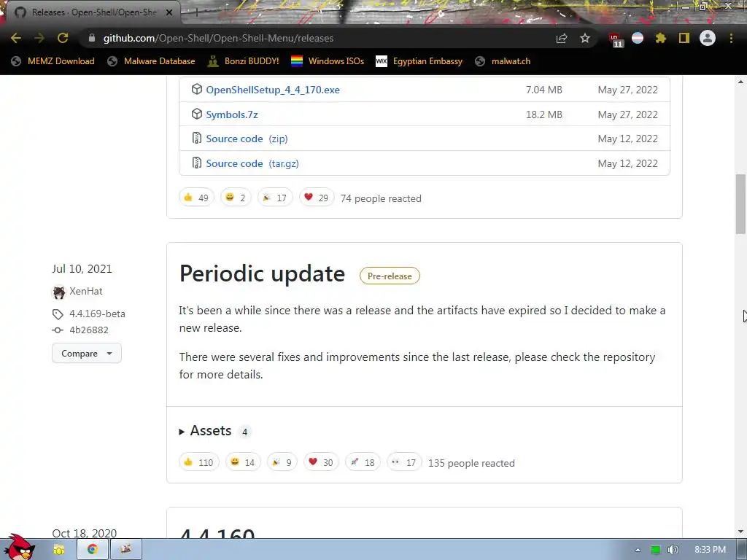Download Source code tar.gz archive

click(x=252, y=164)
